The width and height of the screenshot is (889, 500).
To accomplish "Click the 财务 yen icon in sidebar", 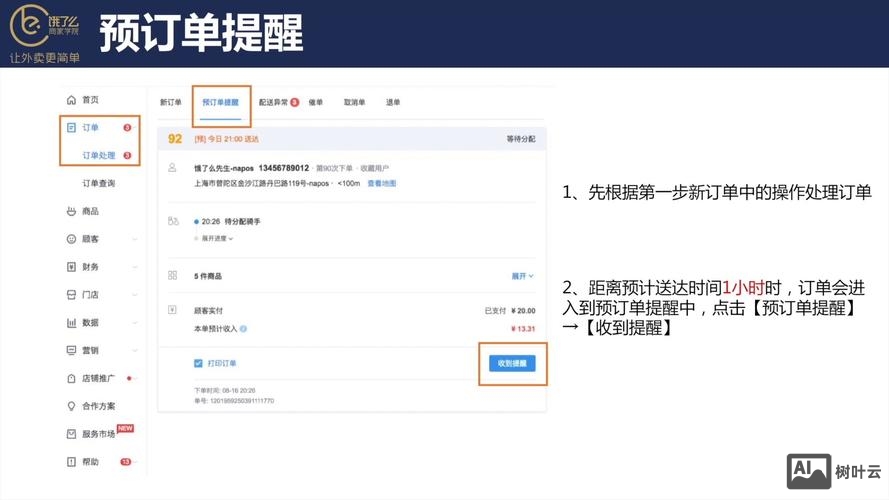I will (71, 266).
